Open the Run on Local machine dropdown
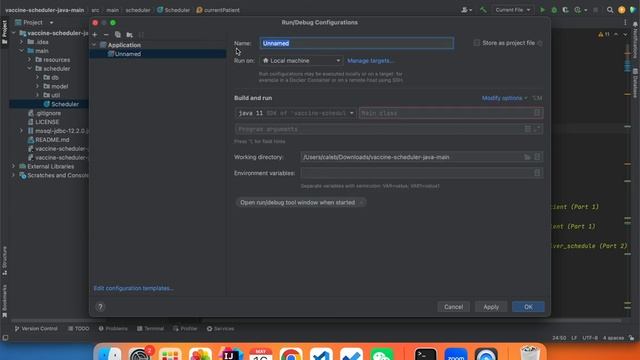 (301, 60)
